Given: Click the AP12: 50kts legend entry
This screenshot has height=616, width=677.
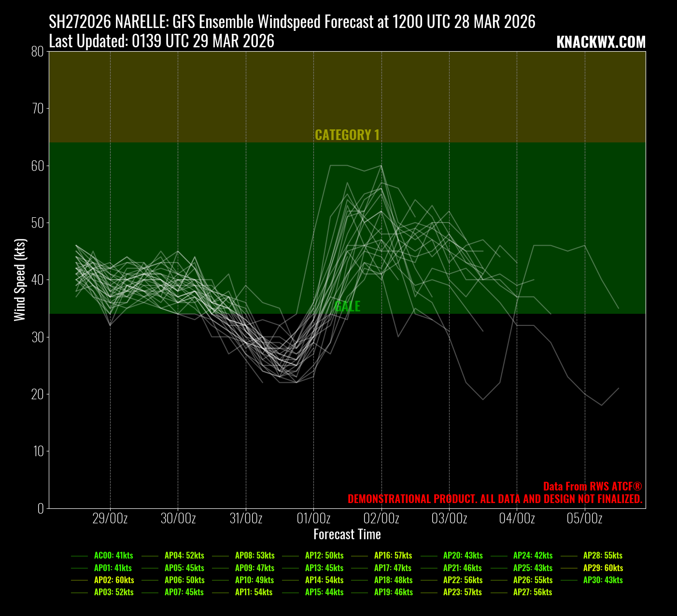Looking at the screenshot, I should [x=324, y=556].
